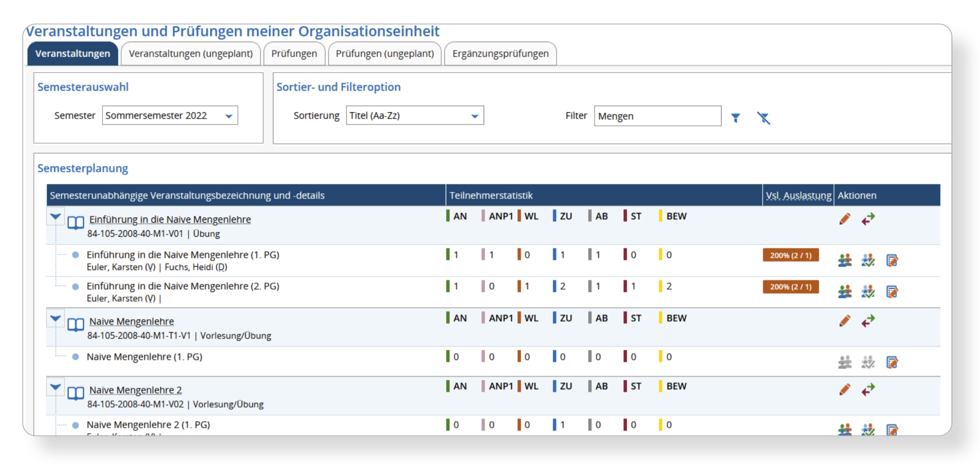The width and height of the screenshot is (980, 464).
Task: Edit Naive Mengenlehre 2 with pencil icon
Action: pyautogui.click(x=845, y=389)
